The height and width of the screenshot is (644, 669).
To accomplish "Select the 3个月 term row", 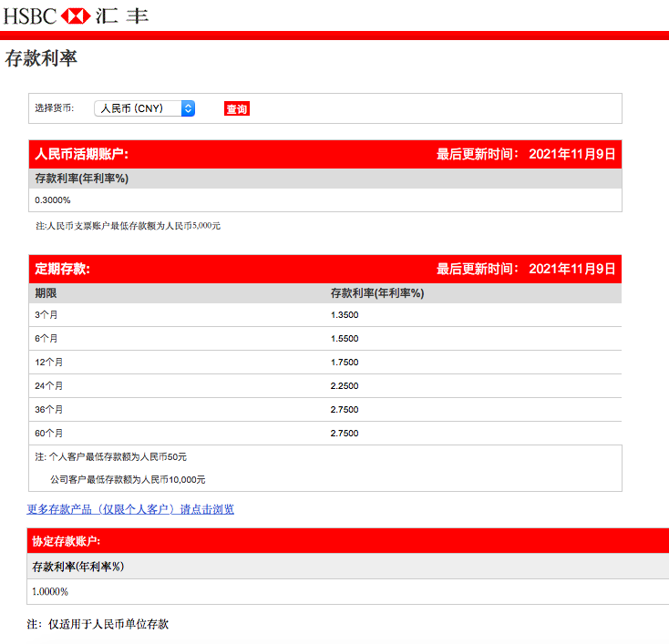I will point(46,315).
